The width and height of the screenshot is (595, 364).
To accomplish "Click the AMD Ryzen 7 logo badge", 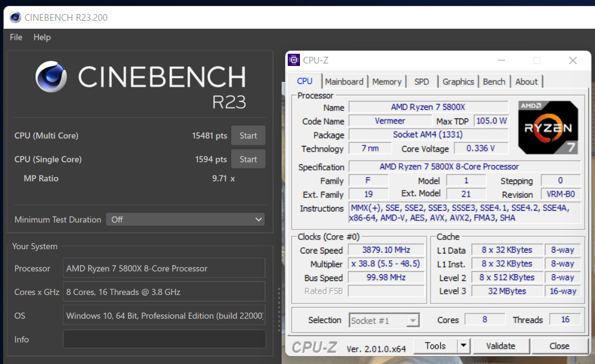I will click(549, 128).
